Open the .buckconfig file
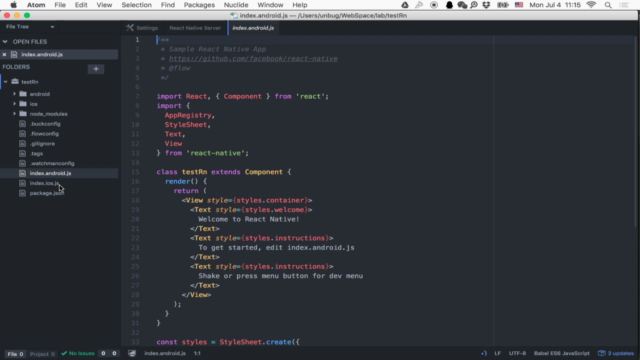 point(45,124)
